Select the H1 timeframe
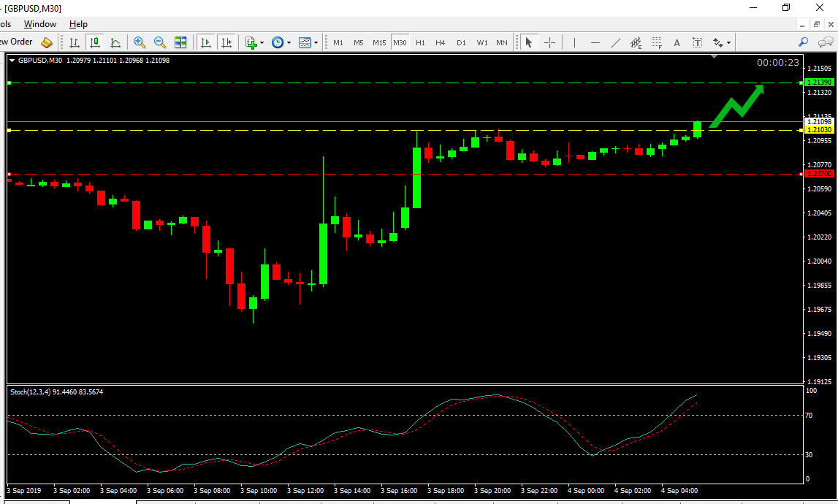 click(x=421, y=42)
